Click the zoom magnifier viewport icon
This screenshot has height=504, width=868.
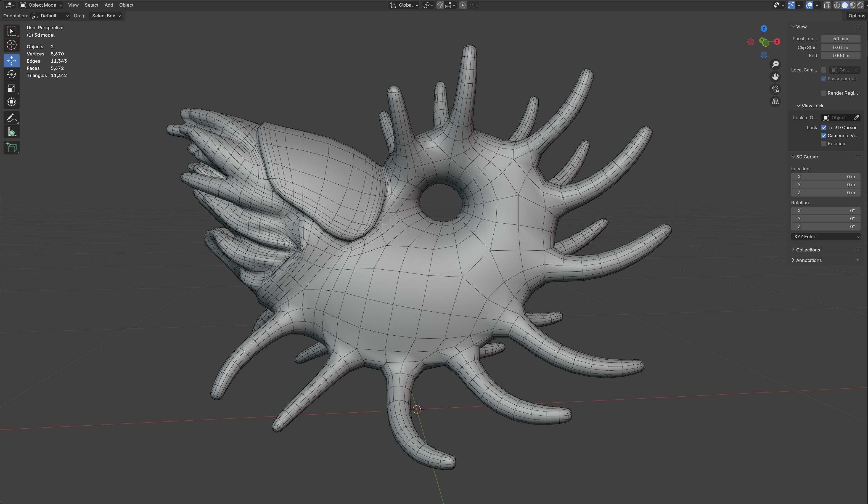[x=775, y=64]
